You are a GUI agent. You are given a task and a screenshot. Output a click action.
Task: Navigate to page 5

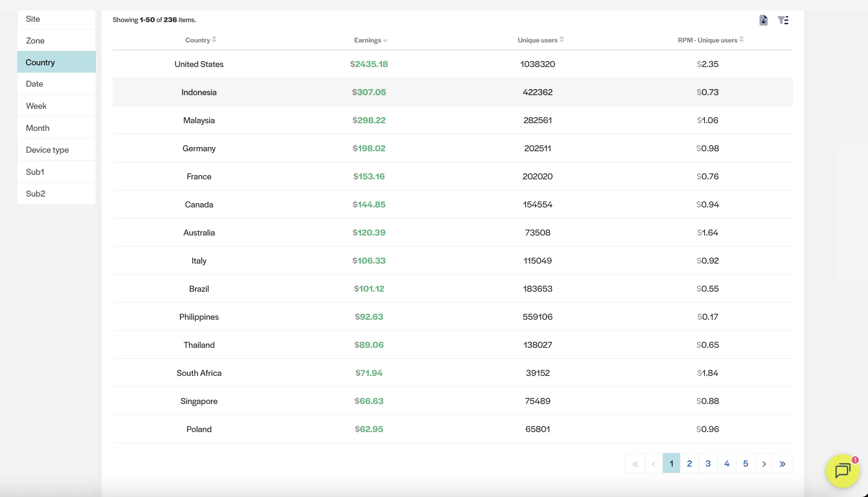(745, 464)
